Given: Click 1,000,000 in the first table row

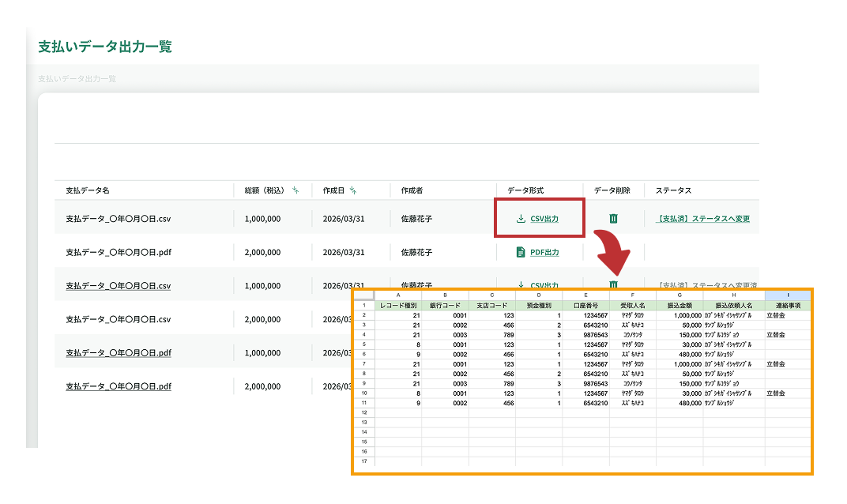Looking at the screenshot, I should (262, 219).
